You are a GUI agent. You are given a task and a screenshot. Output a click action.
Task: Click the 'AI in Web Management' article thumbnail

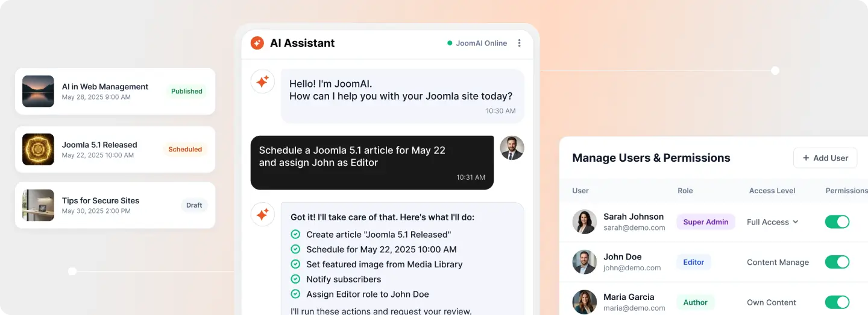[38, 91]
